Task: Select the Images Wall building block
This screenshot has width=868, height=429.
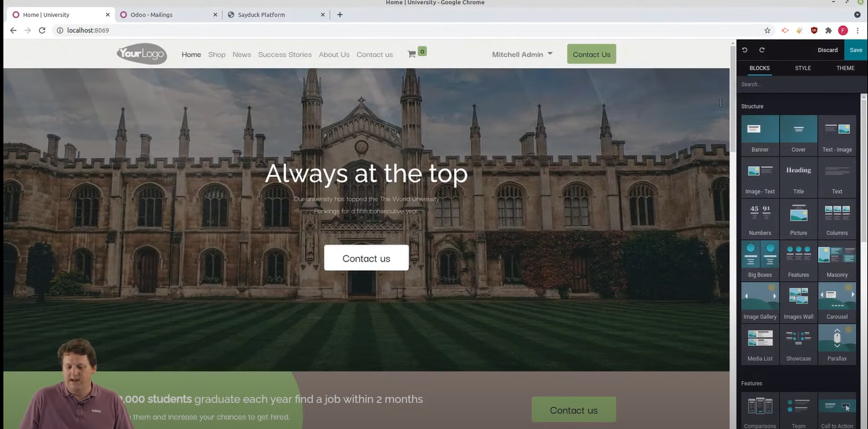Action: pyautogui.click(x=798, y=302)
